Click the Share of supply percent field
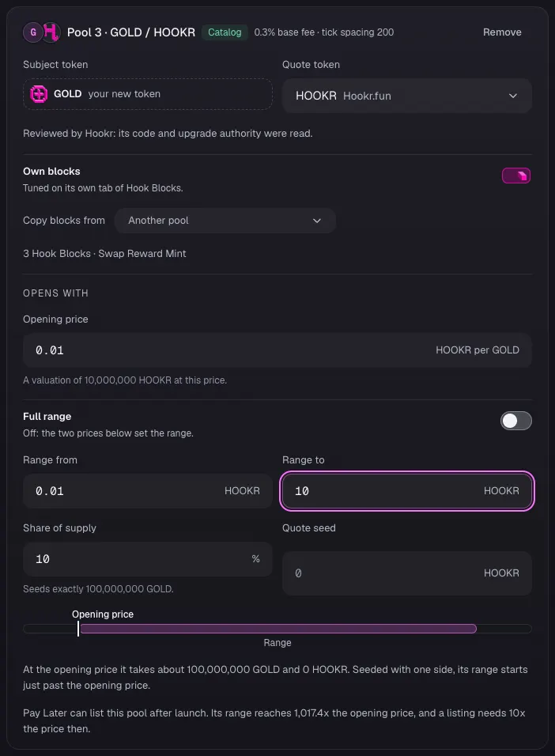The image size is (555, 756). pyautogui.click(x=148, y=559)
